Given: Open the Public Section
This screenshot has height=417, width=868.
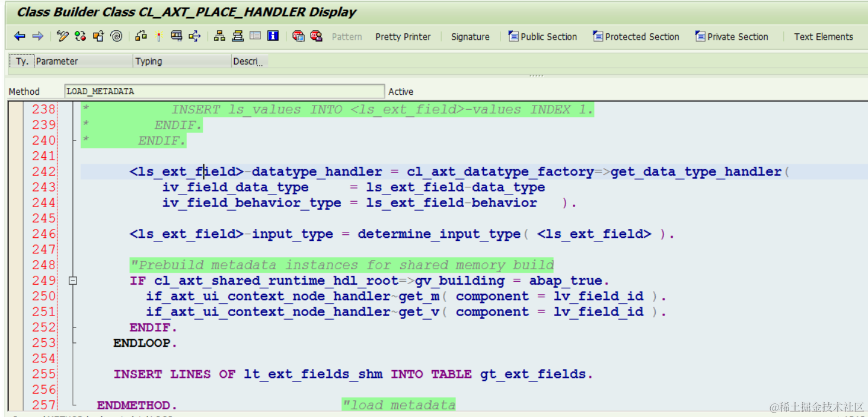Looking at the screenshot, I should tap(542, 37).
